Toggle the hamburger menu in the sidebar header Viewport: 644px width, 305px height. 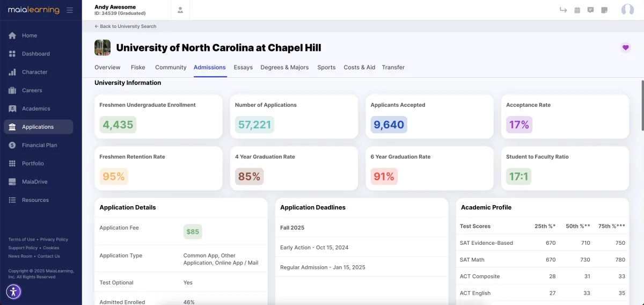coord(70,10)
